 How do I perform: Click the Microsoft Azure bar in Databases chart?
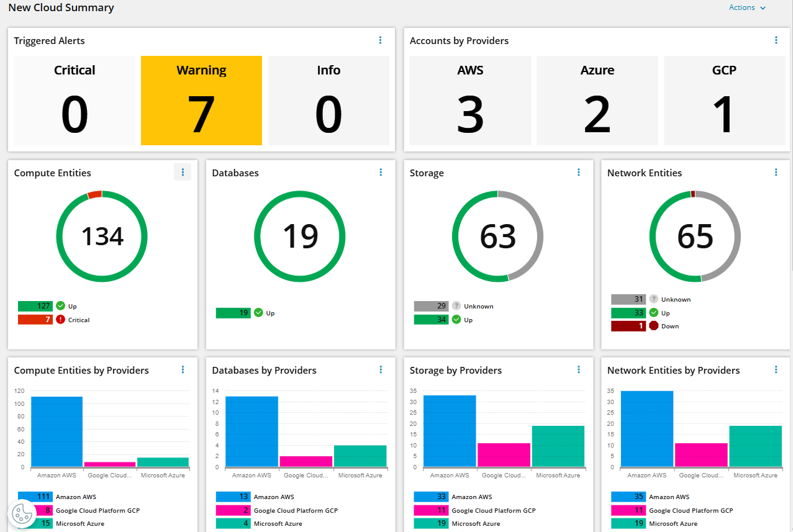(360, 456)
